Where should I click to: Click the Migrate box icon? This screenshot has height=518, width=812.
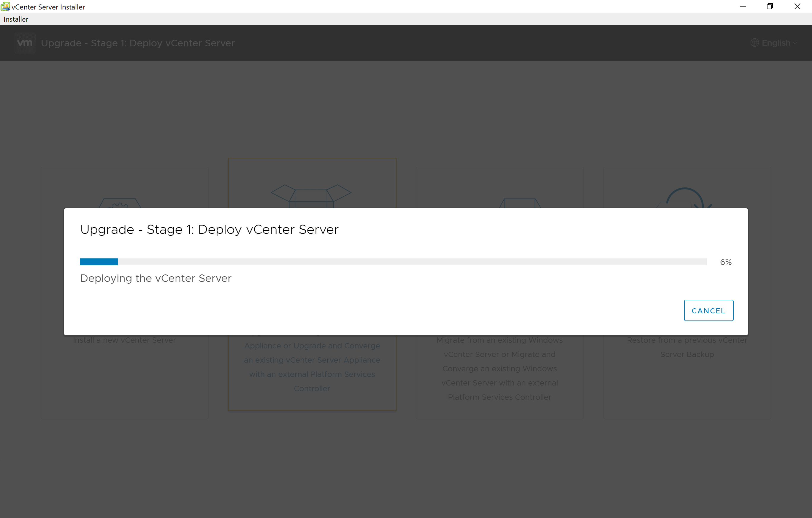520,203
